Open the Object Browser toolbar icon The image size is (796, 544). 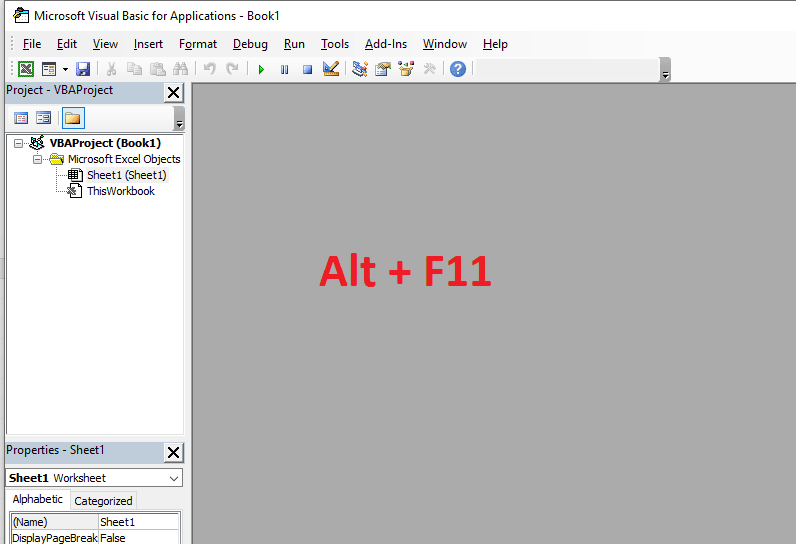point(406,69)
